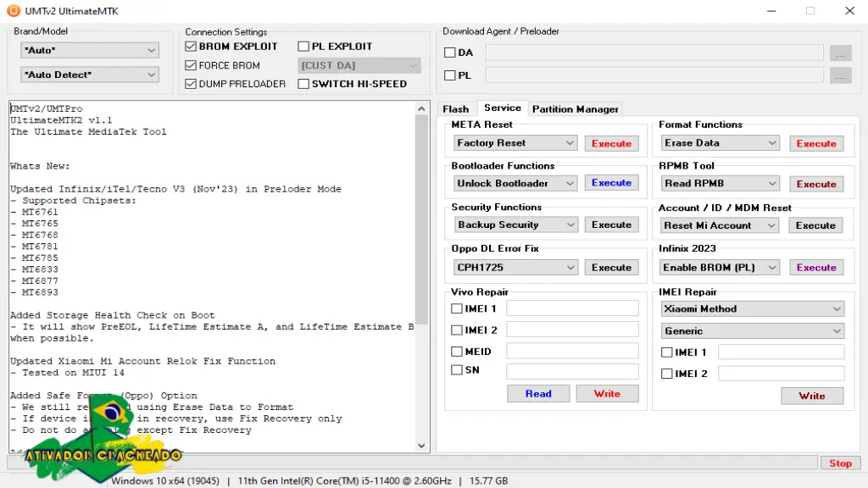Screen dimensions: 868x488
Task: Click Write in Vivo Repair
Action: point(607,393)
